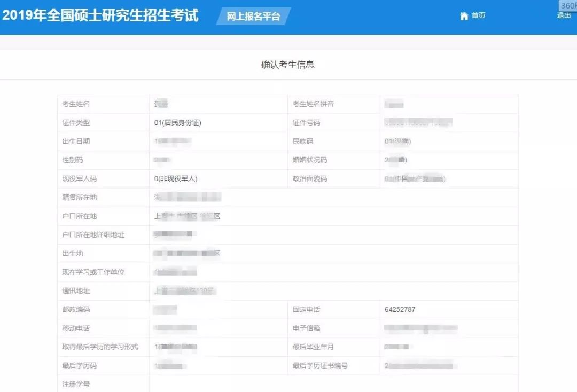Click the 取得最后学历的学习形式 label
The height and width of the screenshot is (392, 577).
point(100,347)
